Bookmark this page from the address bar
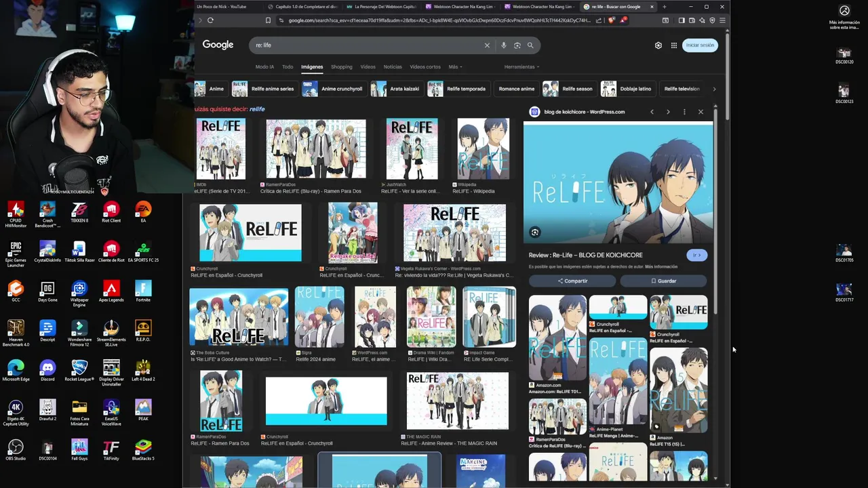Viewport: 868px width, 488px height. click(x=268, y=20)
